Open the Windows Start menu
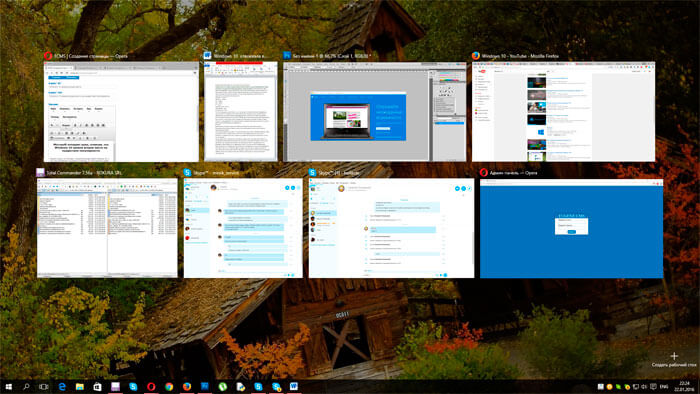Viewport: 700px width, 394px height. click(x=8, y=387)
